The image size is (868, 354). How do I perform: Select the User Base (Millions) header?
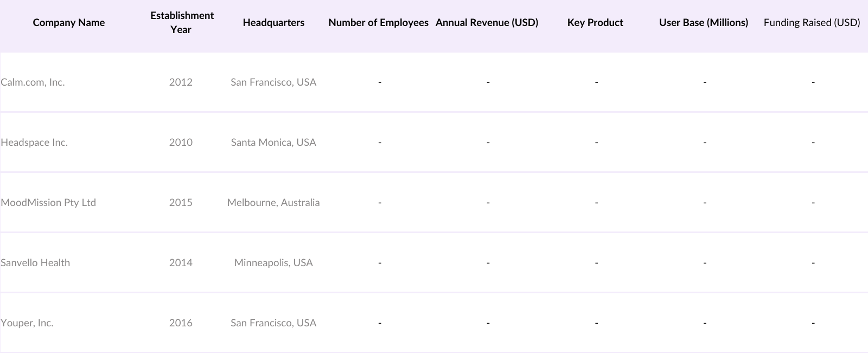[x=703, y=23]
